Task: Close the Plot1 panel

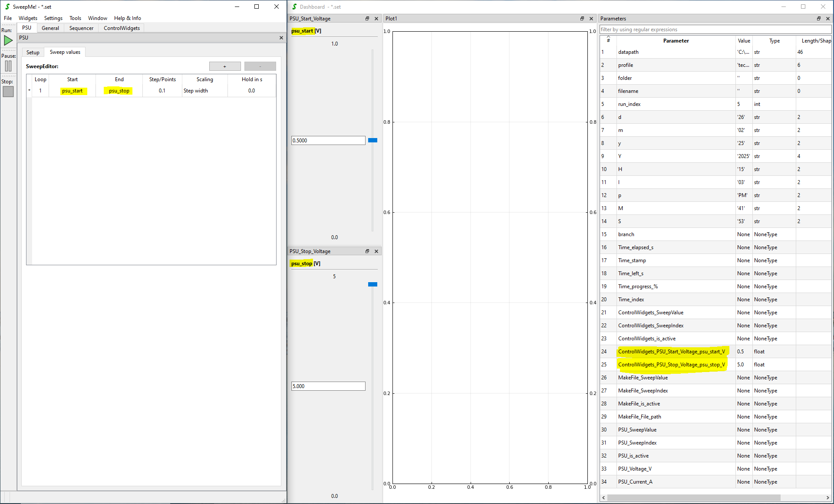Action: click(591, 19)
